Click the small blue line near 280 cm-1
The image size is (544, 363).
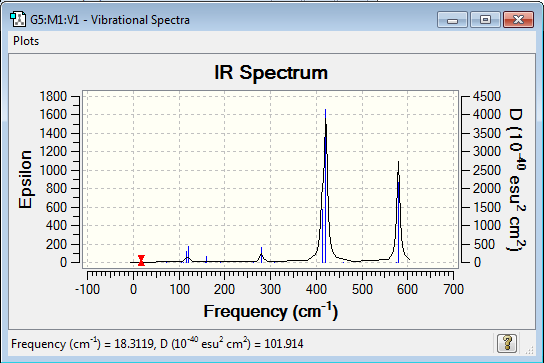[262, 255]
